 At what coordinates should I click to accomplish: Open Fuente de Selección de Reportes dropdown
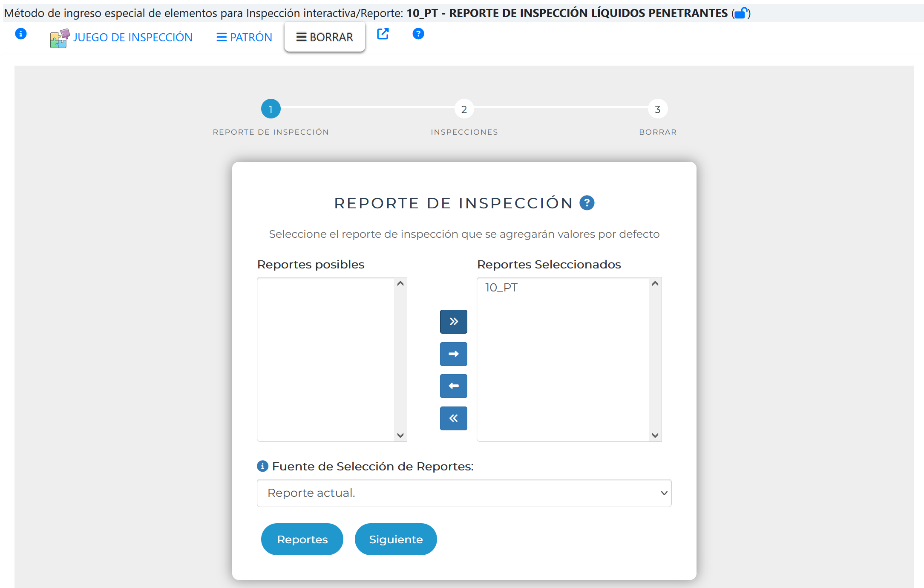[x=464, y=493]
